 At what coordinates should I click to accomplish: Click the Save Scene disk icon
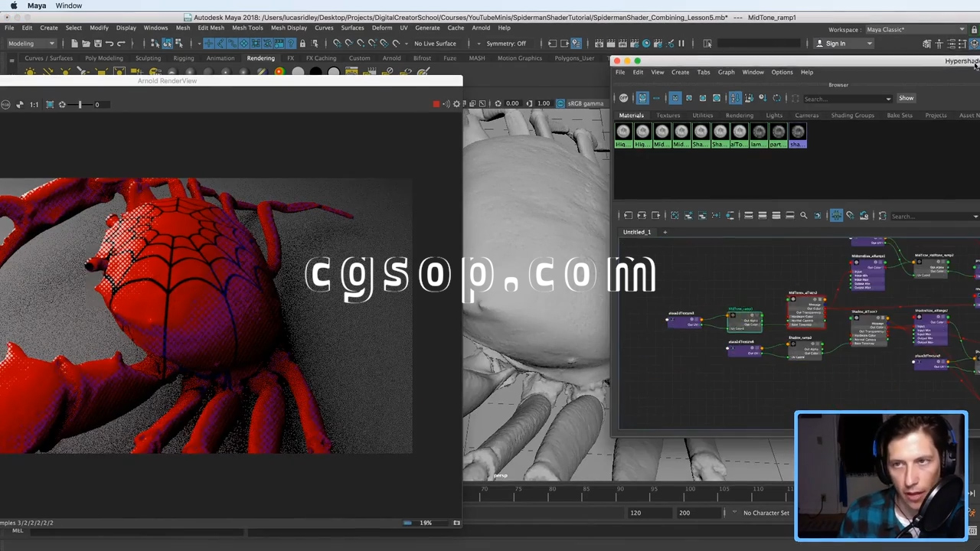[x=97, y=44]
